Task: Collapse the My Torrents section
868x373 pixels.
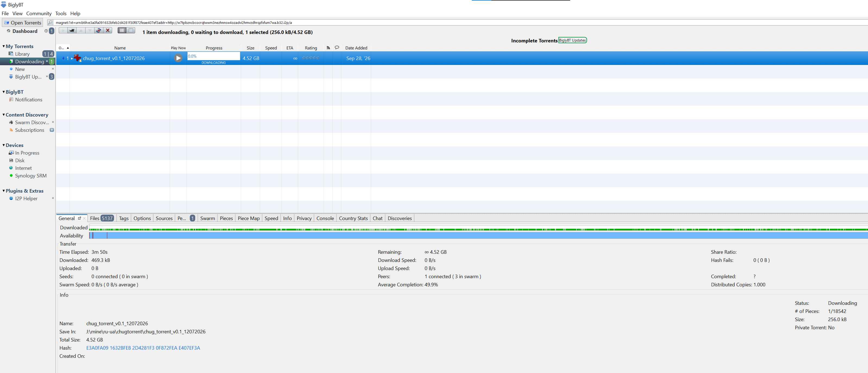Action: pyautogui.click(x=3, y=46)
